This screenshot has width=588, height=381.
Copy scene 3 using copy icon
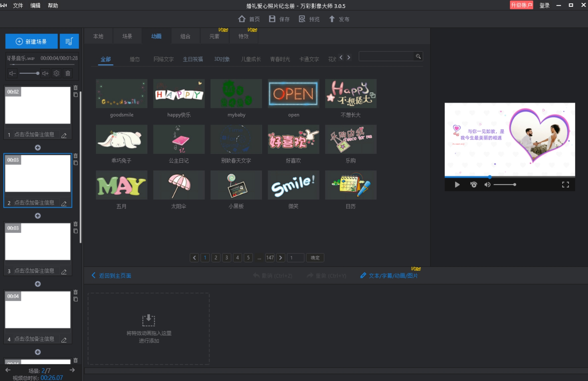pyautogui.click(x=76, y=231)
